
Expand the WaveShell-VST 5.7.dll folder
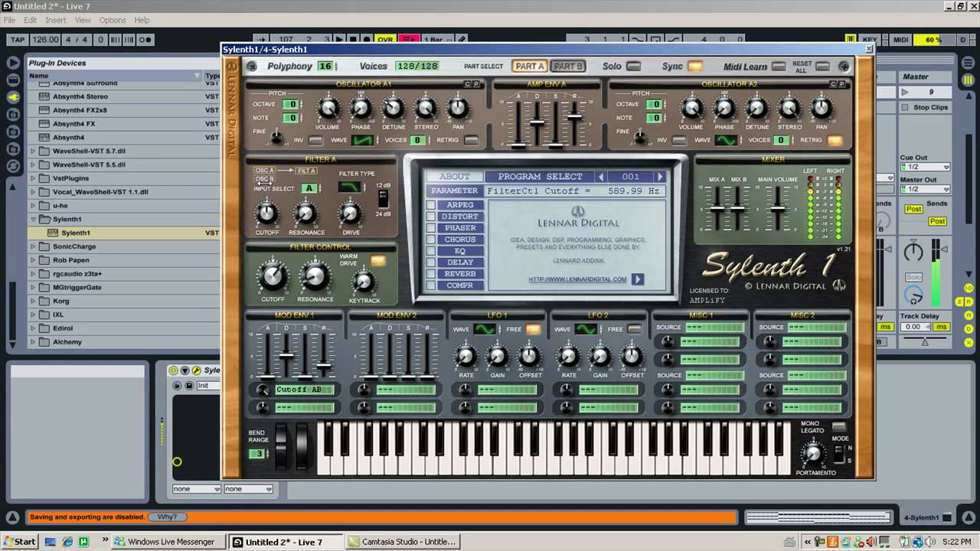(33, 151)
